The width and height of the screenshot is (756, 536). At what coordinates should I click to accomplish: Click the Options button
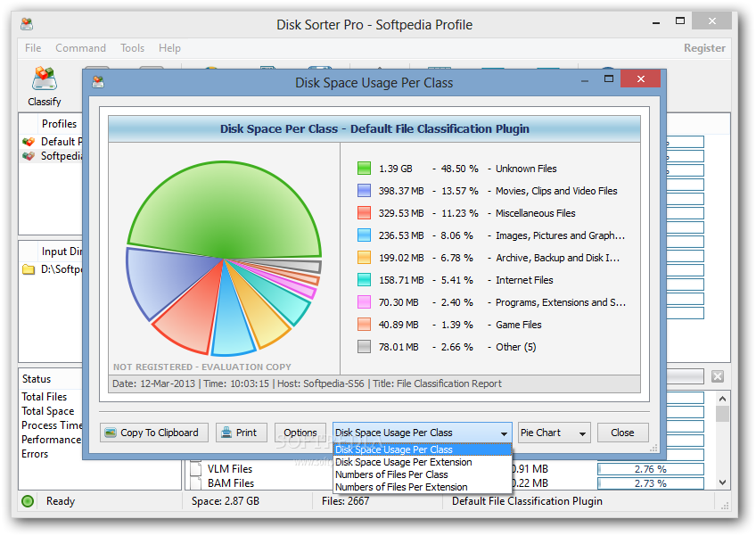pos(300,433)
